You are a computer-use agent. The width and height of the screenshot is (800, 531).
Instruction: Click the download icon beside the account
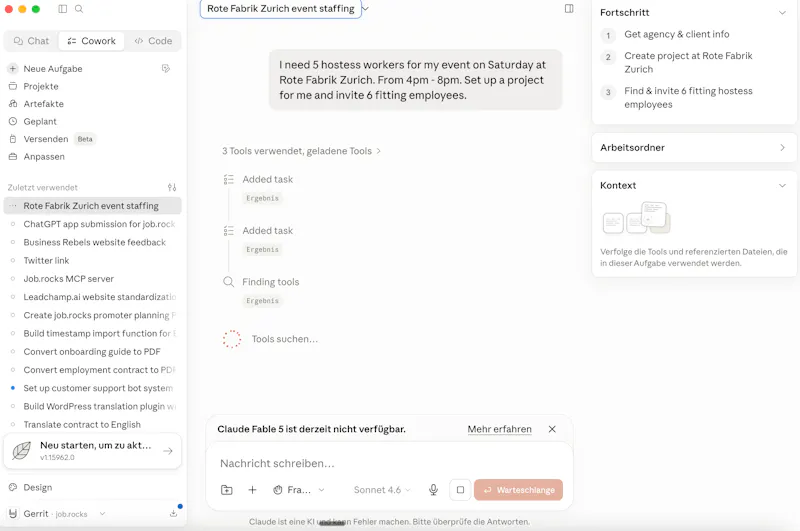click(x=173, y=513)
